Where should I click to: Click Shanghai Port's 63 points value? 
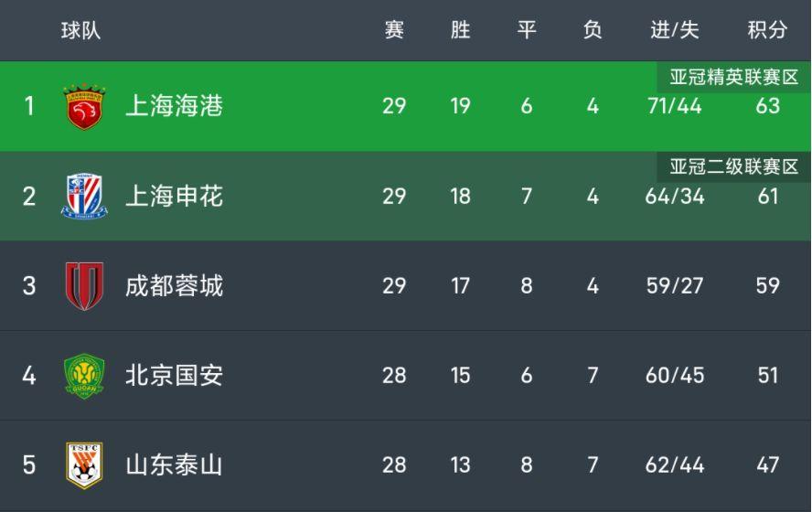point(767,106)
